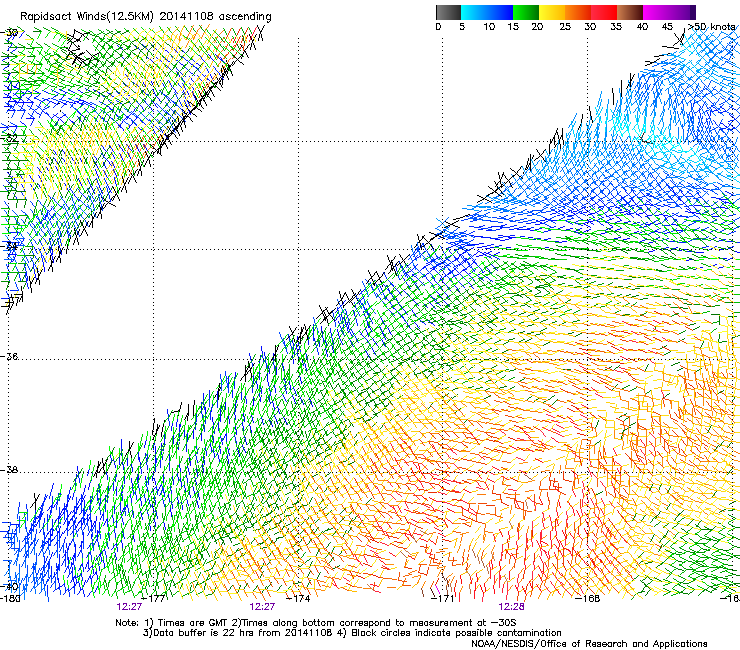
Task: Click the legend scale value '20'
Action: 537,27
